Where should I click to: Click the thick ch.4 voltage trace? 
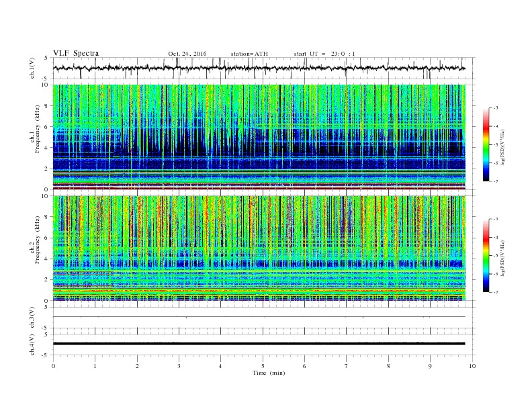[259, 344]
